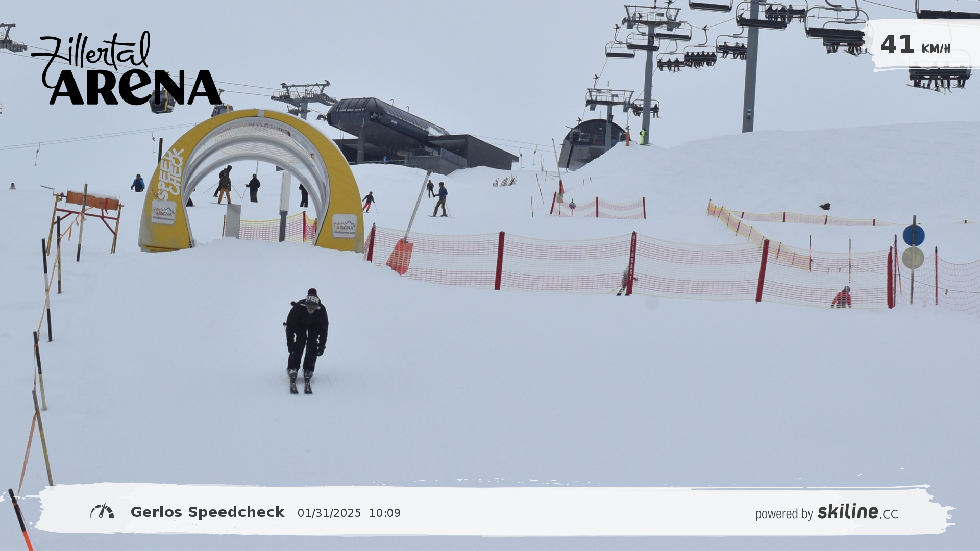Click the speedometer icon in bottom banner
Viewport: 980px width, 551px height.
click(102, 511)
